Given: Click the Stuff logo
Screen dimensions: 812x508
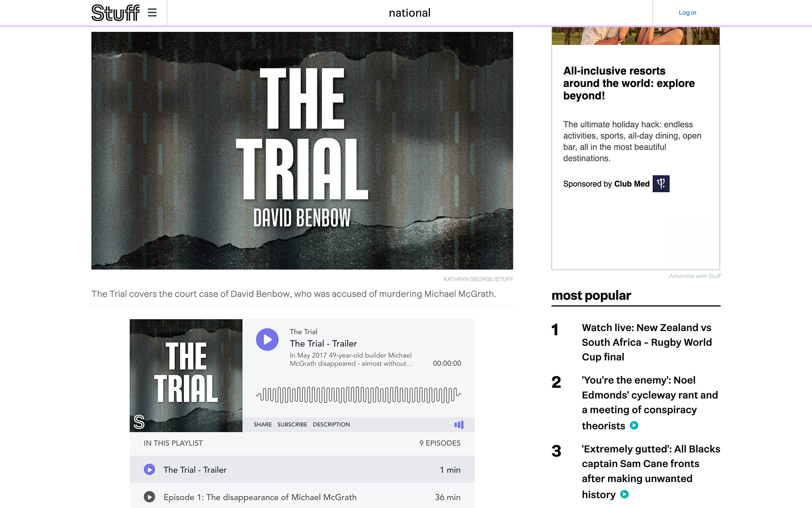Looking at the screenshot, I should tap(115, 13).
